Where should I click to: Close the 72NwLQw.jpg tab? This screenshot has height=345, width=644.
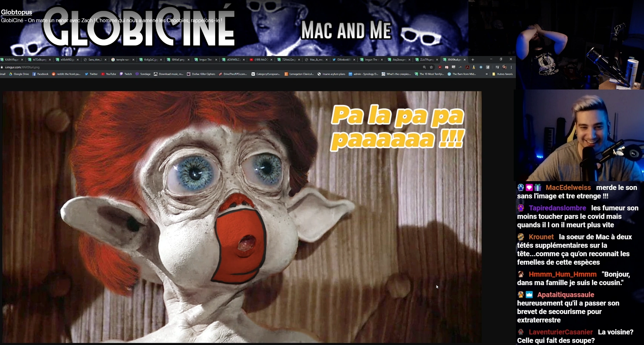pyautogui.click(x=299, y=60)
